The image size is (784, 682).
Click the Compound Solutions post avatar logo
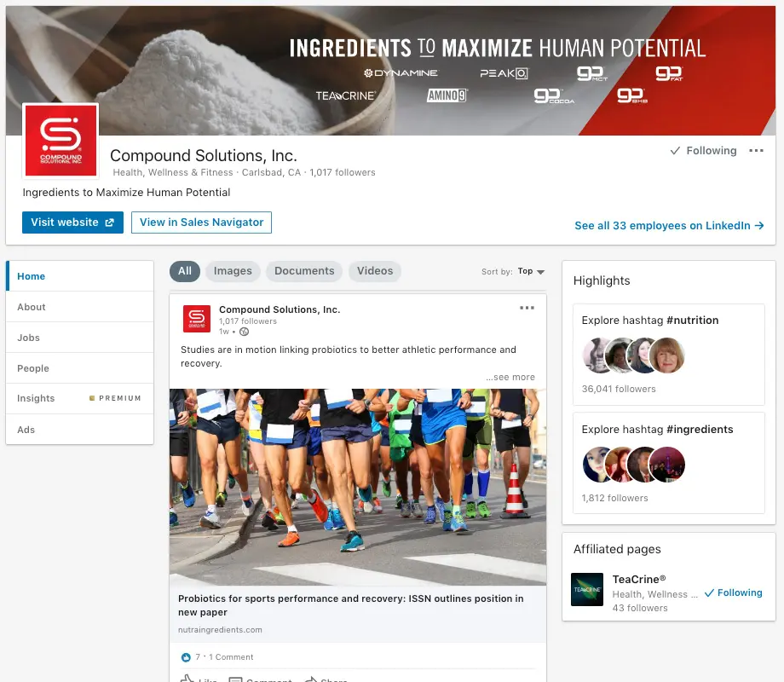click(x=197, y=319)
